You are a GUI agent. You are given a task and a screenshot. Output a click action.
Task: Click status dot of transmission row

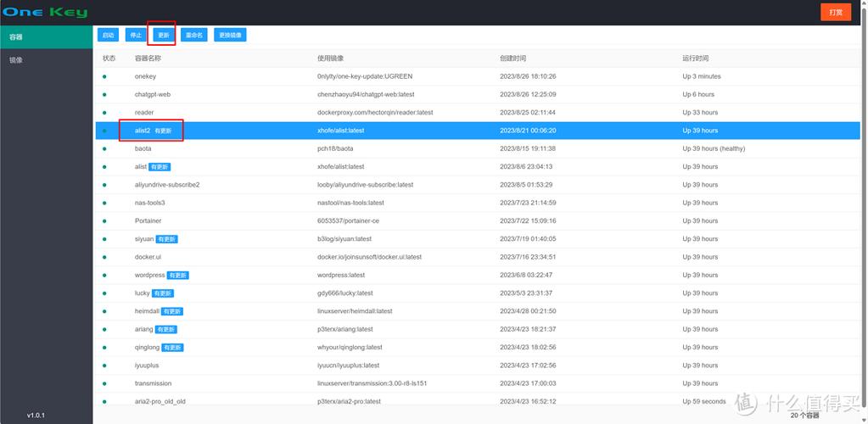(104, 383)
